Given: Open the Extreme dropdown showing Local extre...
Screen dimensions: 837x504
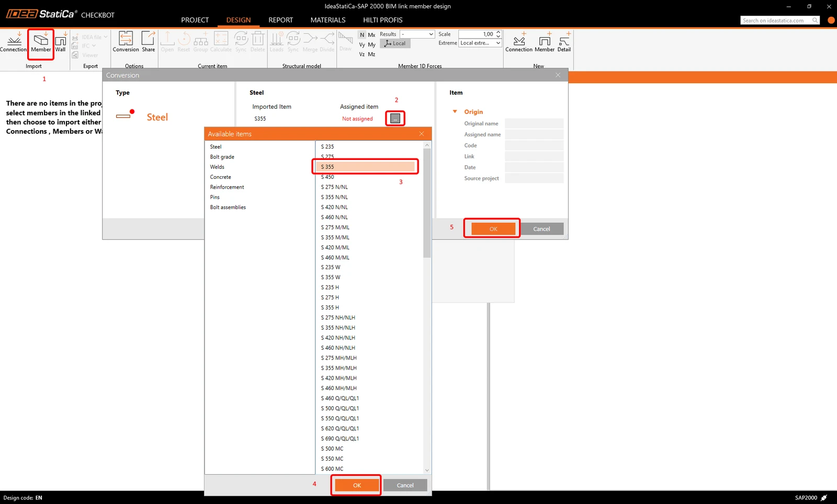Looking at the screenshot, I should pos(480,43).
